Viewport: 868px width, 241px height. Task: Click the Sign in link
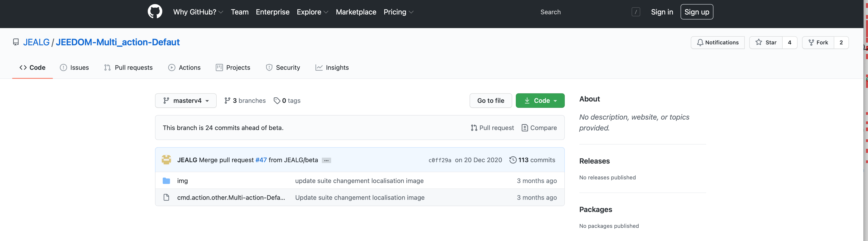pyautogui.click(x=662, y=12)
